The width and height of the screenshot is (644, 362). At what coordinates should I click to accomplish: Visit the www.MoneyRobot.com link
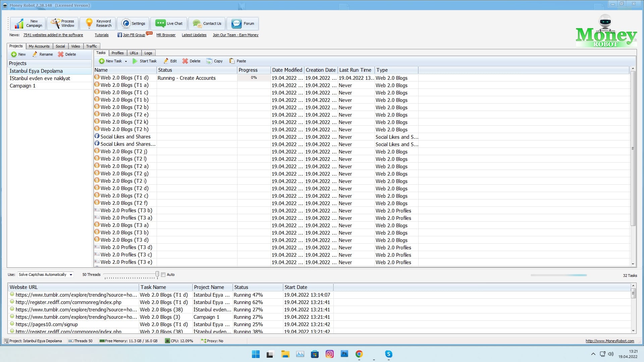610,341
